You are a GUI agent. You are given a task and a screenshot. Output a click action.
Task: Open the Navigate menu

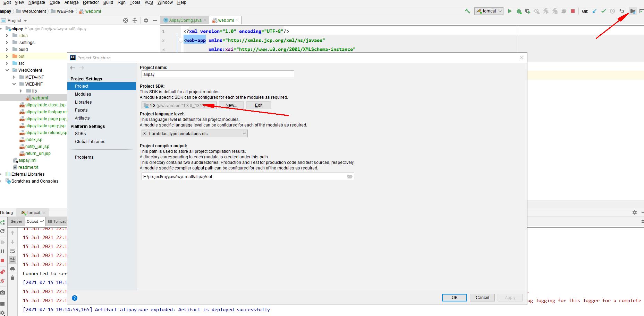(x=37, y=2)
